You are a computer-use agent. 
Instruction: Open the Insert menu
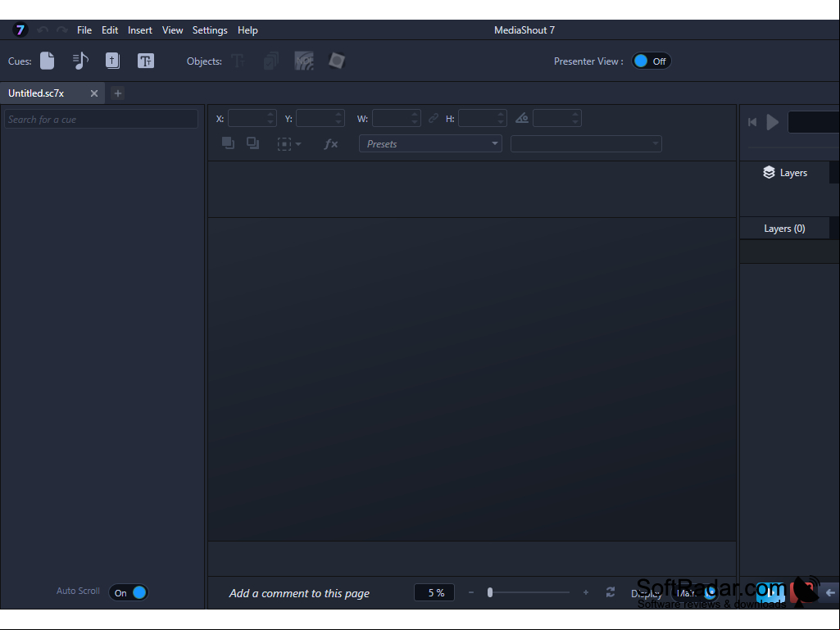click(140, 30)
